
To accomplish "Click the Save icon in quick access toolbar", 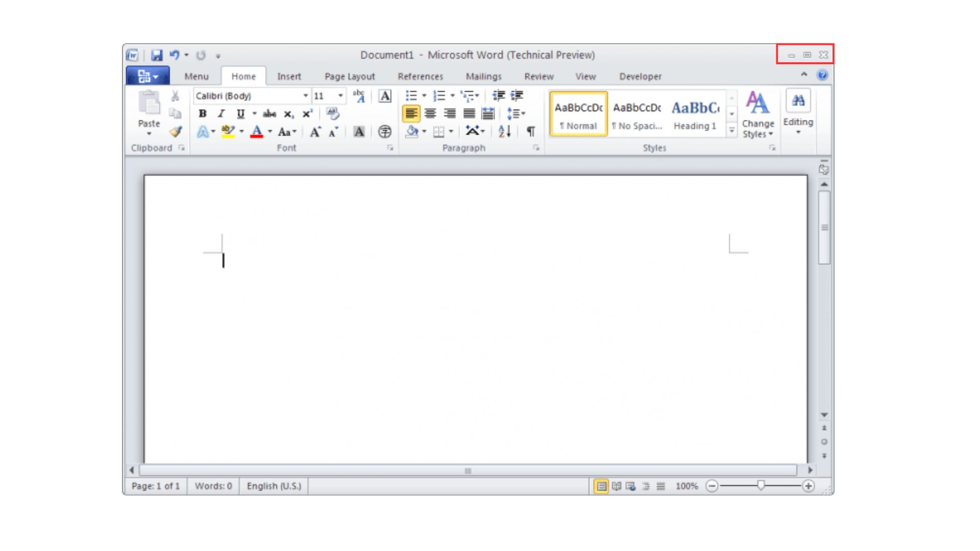I will coord(157,55).
